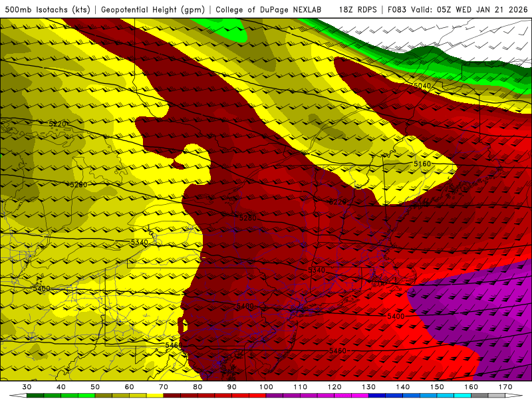
Task: Select the dark gray swatch starting at 160
Action: pos(479,396)
